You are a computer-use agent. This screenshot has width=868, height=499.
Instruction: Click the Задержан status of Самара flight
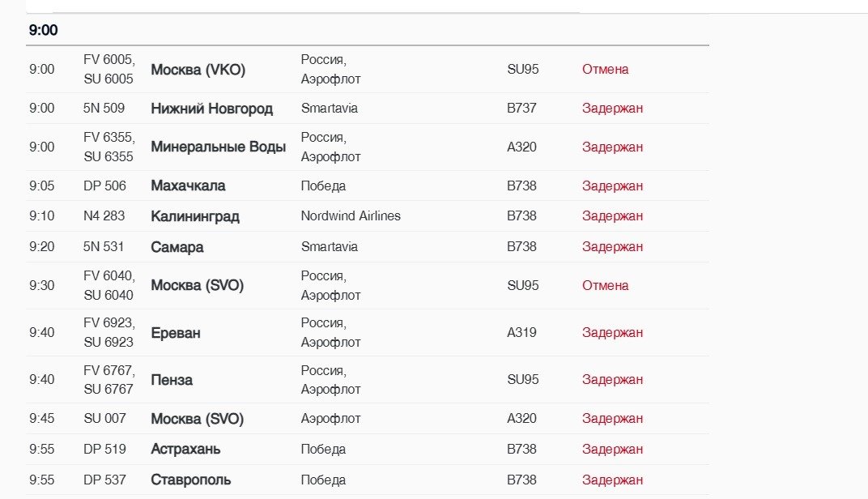(x=612, y=247)
